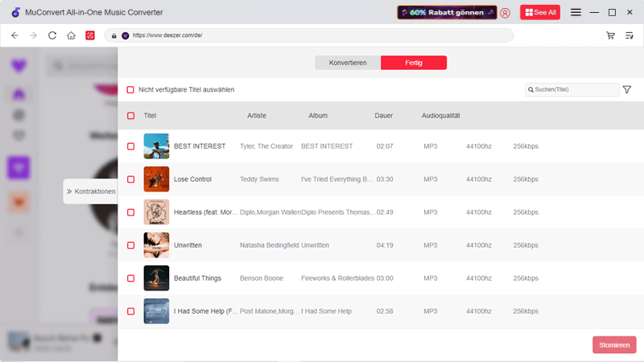Open the Unwritten album cover
This screenshot has height=362, width=644.
click(x=156, y=245)
